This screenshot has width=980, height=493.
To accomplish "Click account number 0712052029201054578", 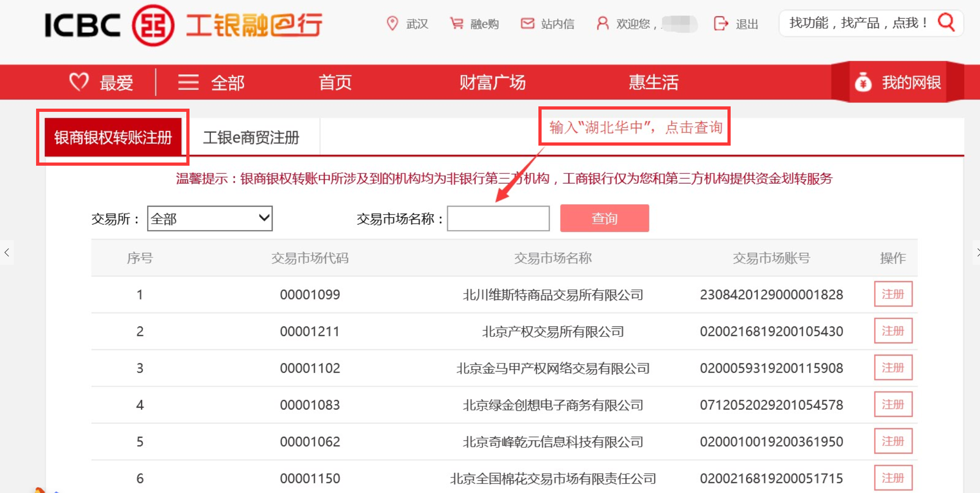I will 771,405.
